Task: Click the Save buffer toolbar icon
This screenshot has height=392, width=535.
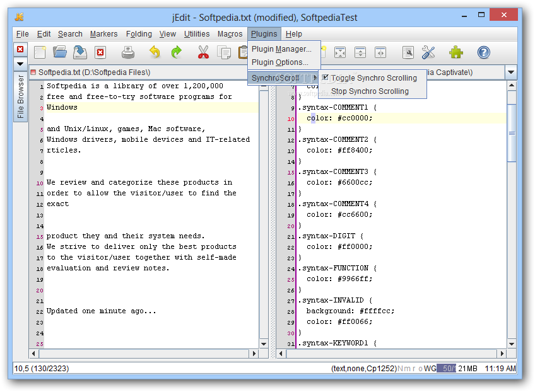Action: point(80,52)
